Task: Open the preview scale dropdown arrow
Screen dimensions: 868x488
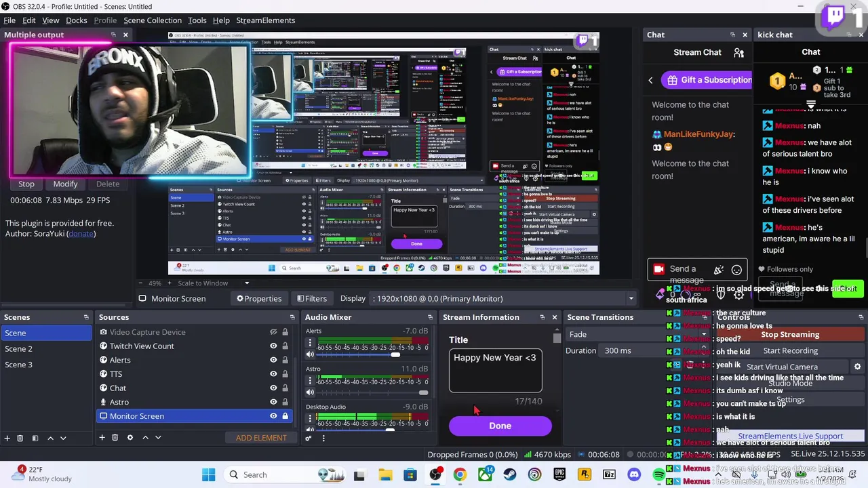Action: pyautogui.click(x=247, y=283)
